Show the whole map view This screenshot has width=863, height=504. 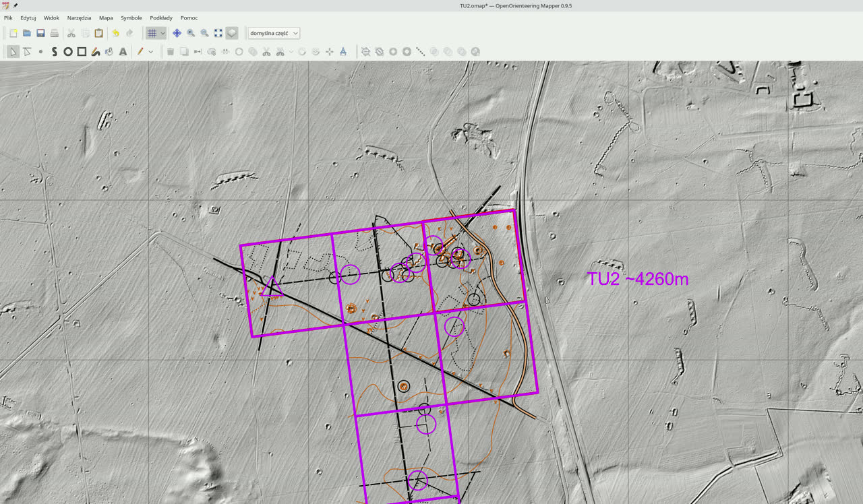218,33
